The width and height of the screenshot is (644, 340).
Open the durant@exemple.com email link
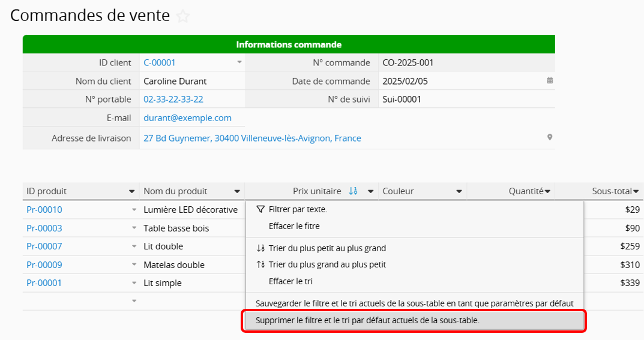point(187,118)
